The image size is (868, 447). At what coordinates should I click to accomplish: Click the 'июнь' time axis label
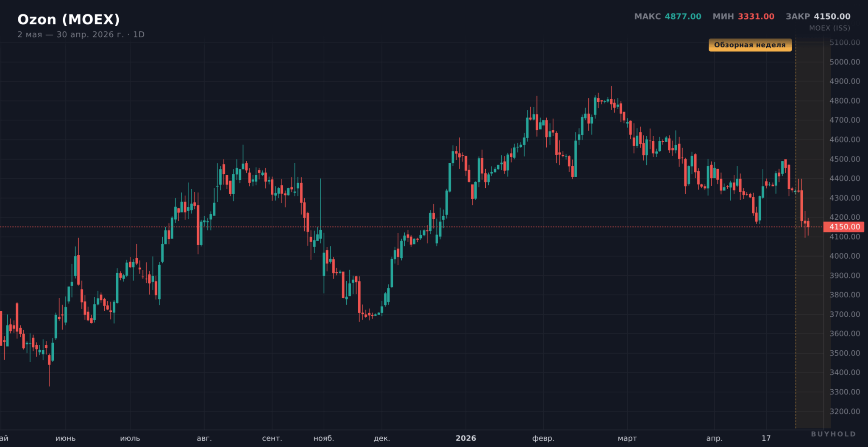(66, 439)
